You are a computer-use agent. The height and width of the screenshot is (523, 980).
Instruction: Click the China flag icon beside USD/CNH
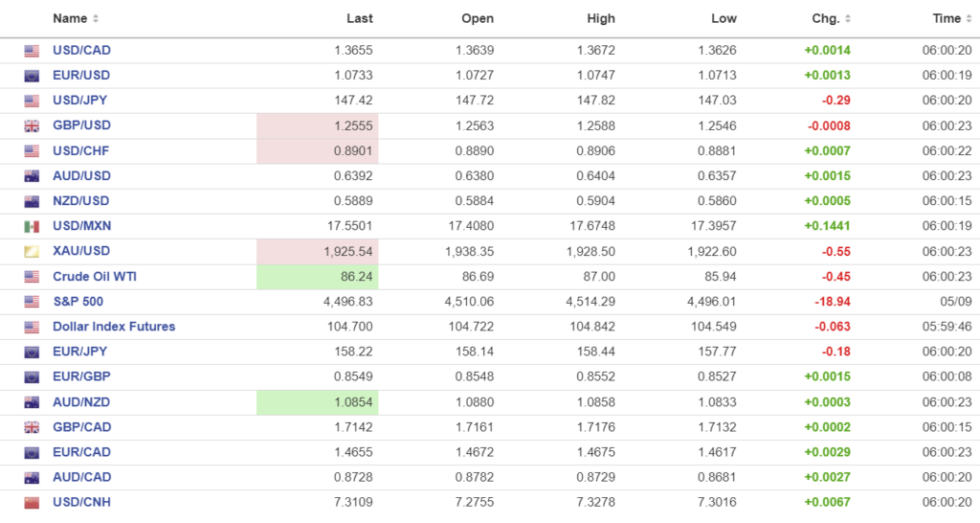32,502
